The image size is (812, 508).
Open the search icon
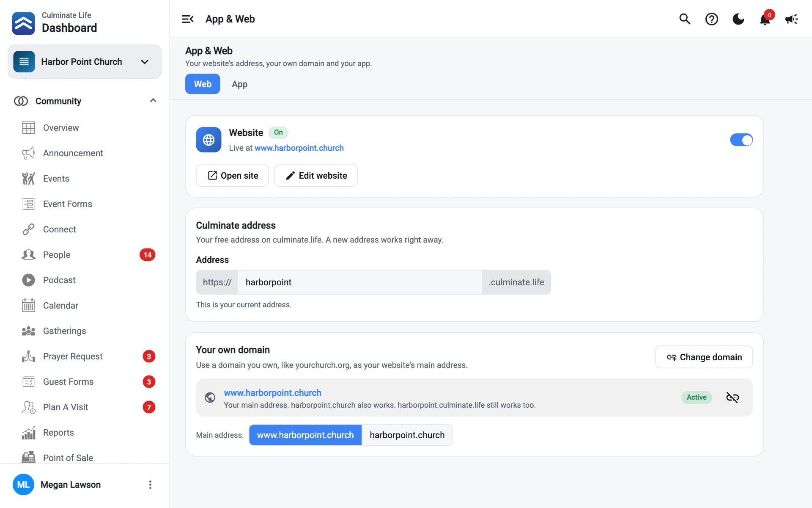tap(685, 19)
